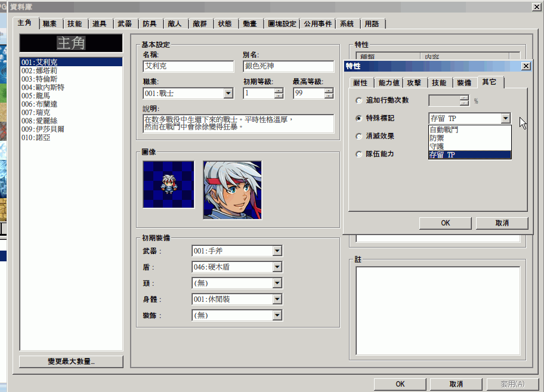Click OK at the bottom of the database window
The width and height of the screenshot is (544, 392).
tap(400, 384)
